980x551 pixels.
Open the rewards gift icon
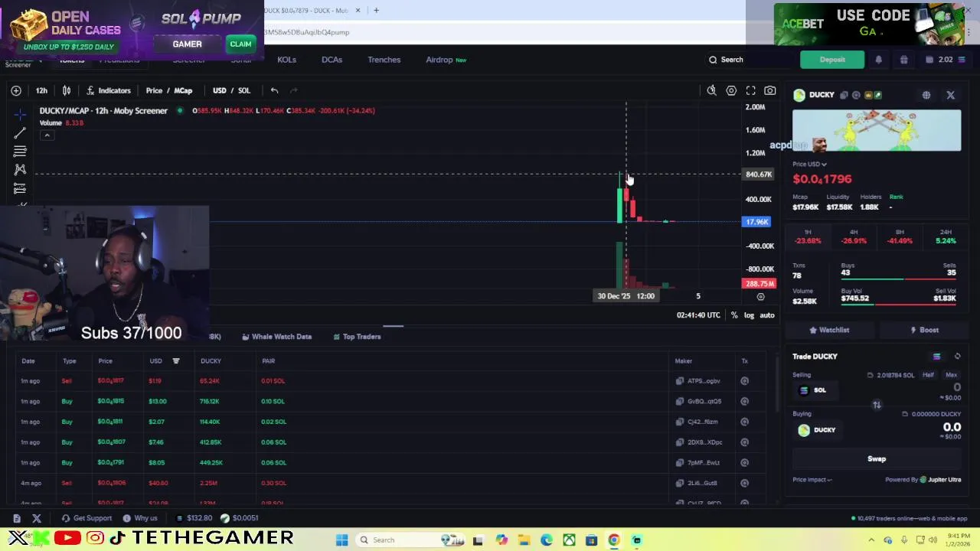pos(903,60)
